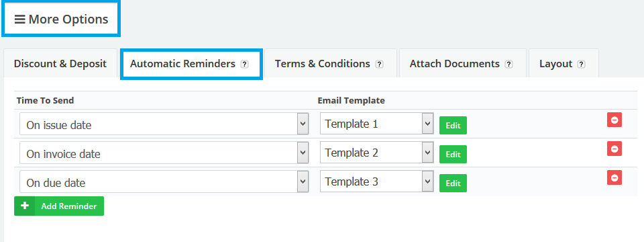Click the plus icon on Add Reminder
Viewport: 644px width, 242px height.
(x=25, y=206)
